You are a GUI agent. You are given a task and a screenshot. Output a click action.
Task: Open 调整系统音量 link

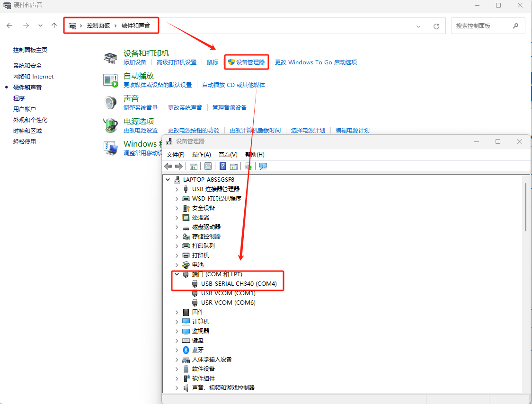[x=141, y=108]
